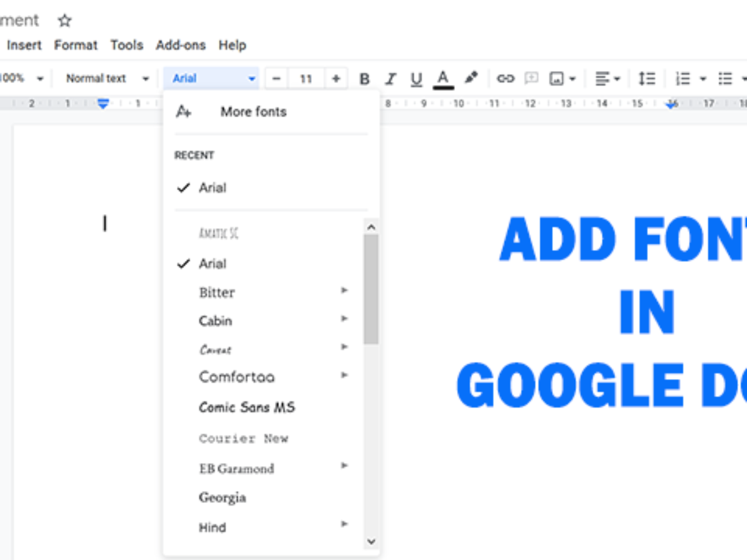Close the Arial font dropdown
The height and width of the screenshot is (560, 747).
tap(212, 78)
